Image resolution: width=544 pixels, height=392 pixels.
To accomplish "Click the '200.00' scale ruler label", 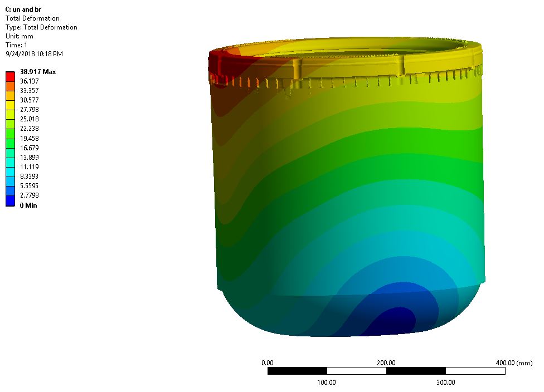I will coord(386,363).
